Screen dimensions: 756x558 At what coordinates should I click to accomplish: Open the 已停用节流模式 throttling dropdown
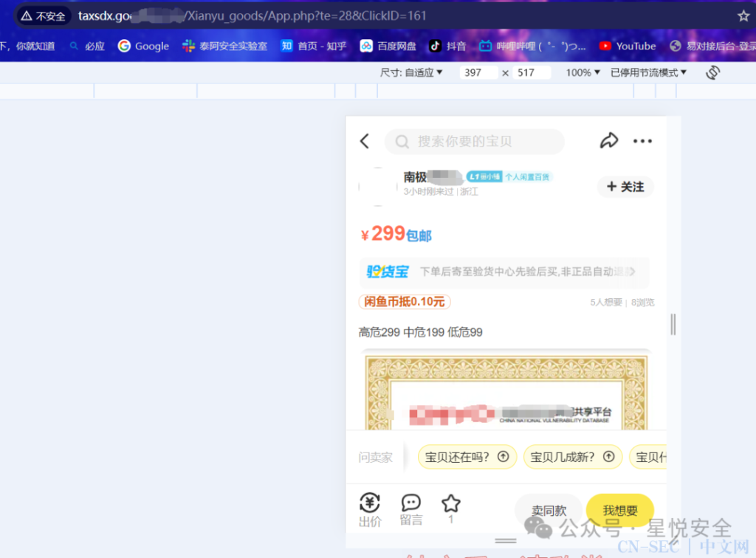(648, 73)
